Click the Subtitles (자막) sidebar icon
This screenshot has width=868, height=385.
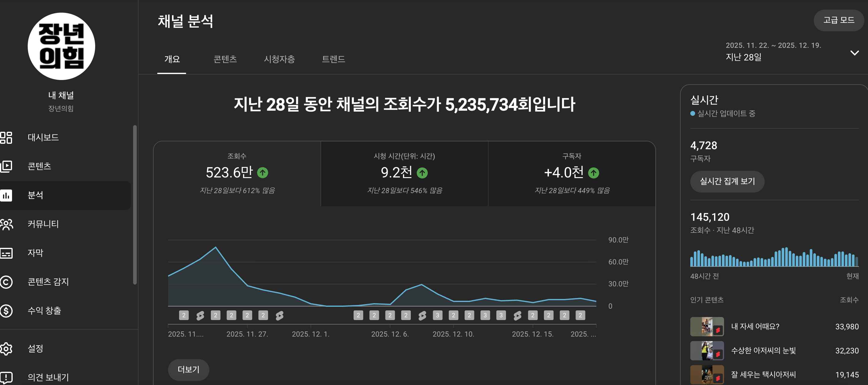coord(6,253)
